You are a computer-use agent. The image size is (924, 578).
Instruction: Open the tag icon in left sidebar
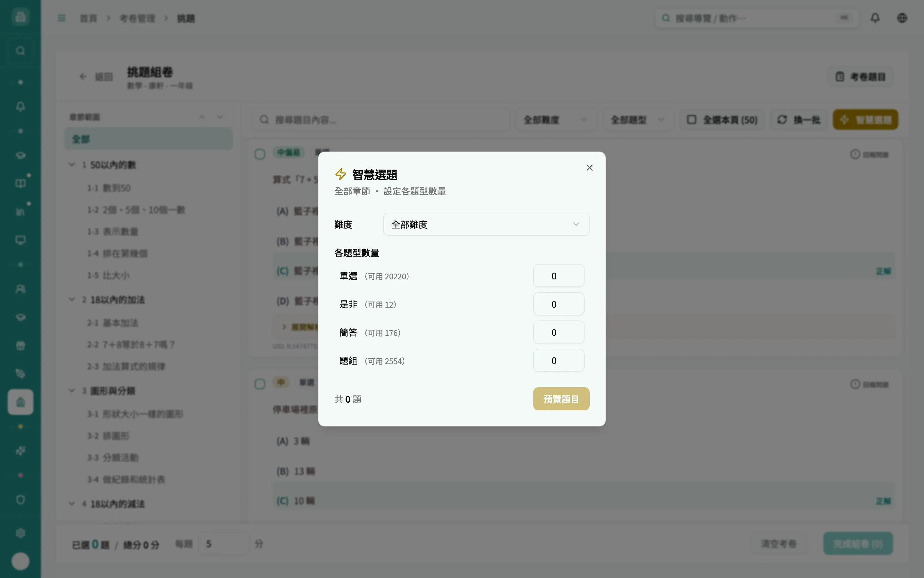point(20,373)
